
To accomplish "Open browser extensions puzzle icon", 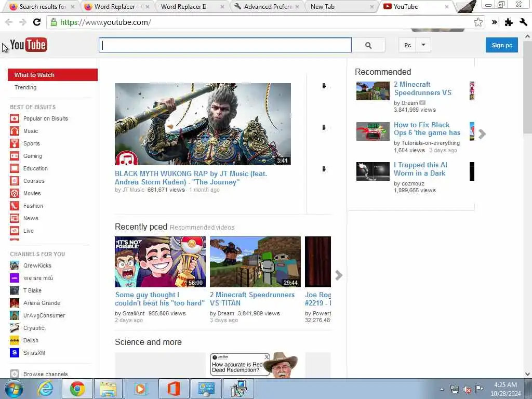I will pos(508,22).
